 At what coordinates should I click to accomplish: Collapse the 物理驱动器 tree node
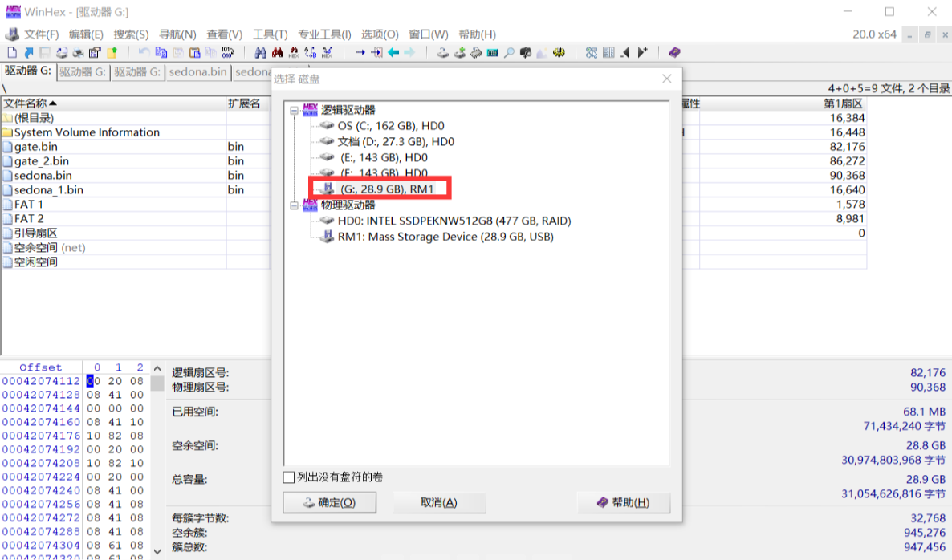pos(294,205)
